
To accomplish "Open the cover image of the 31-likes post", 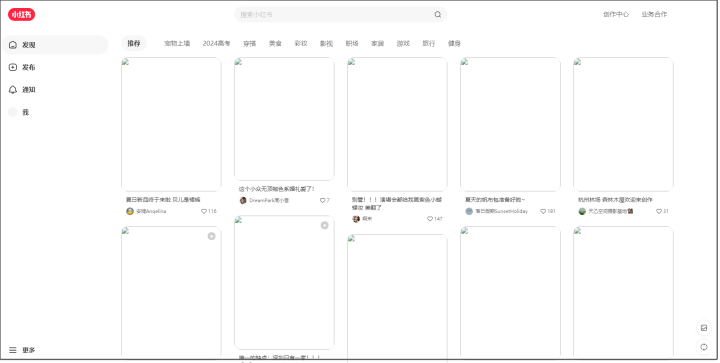I will 623,124.
